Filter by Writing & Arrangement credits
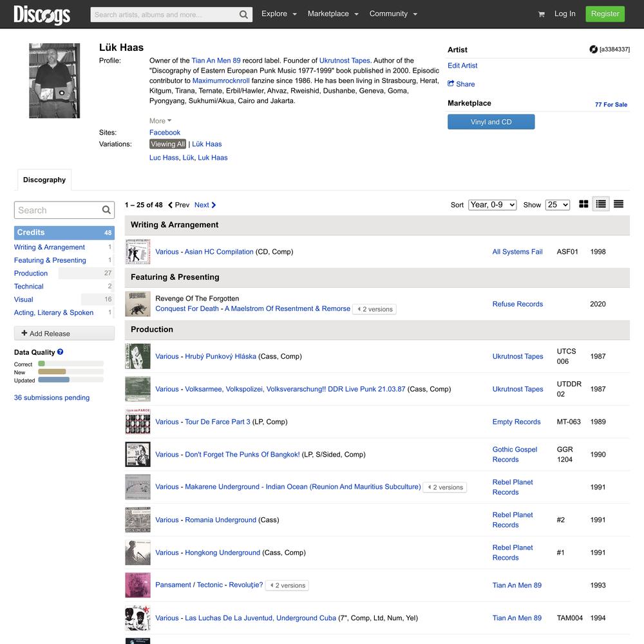 (50, 247)
